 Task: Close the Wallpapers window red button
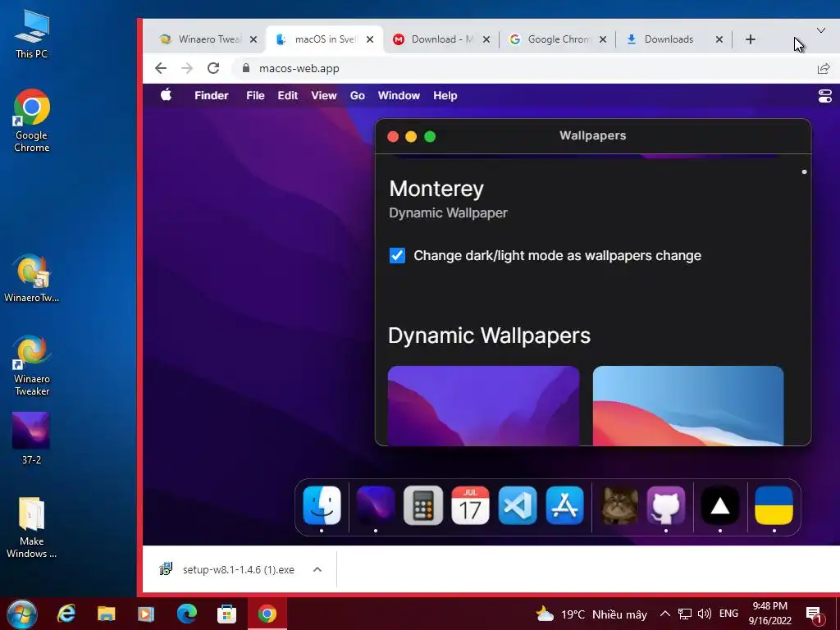coord(393,137)
